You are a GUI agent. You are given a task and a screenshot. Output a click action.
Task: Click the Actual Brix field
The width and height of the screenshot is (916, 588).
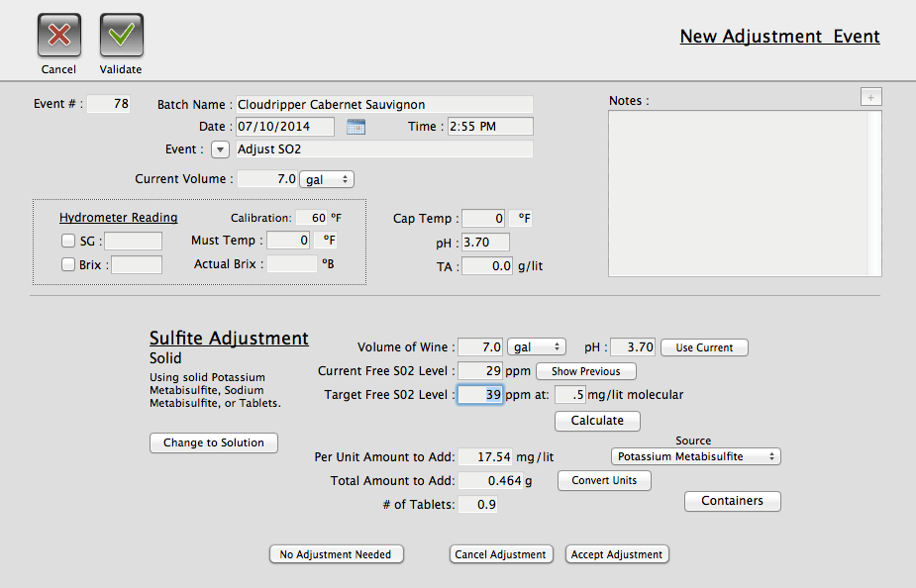click(x=292, y=264)
